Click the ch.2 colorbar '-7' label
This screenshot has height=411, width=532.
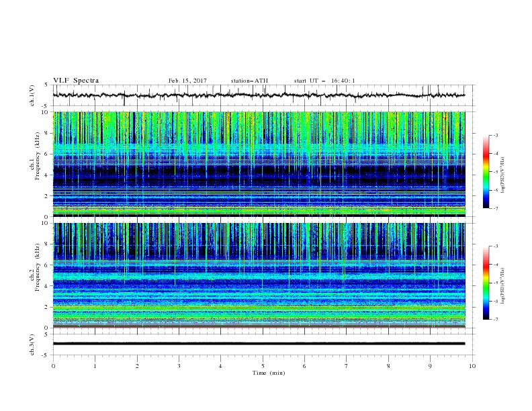point(495,320)
